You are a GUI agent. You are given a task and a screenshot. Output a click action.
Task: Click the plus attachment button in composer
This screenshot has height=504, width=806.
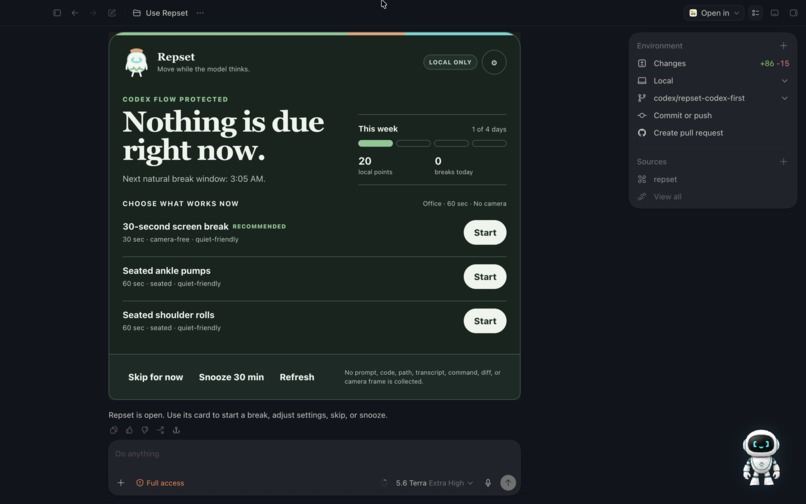[x=120, y=482]
